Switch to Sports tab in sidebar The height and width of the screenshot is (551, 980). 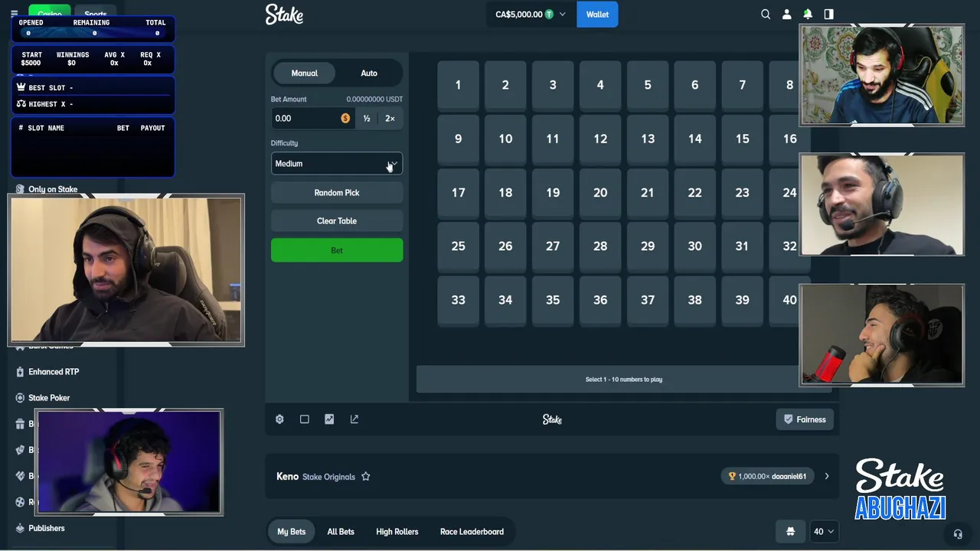point(96,13)
